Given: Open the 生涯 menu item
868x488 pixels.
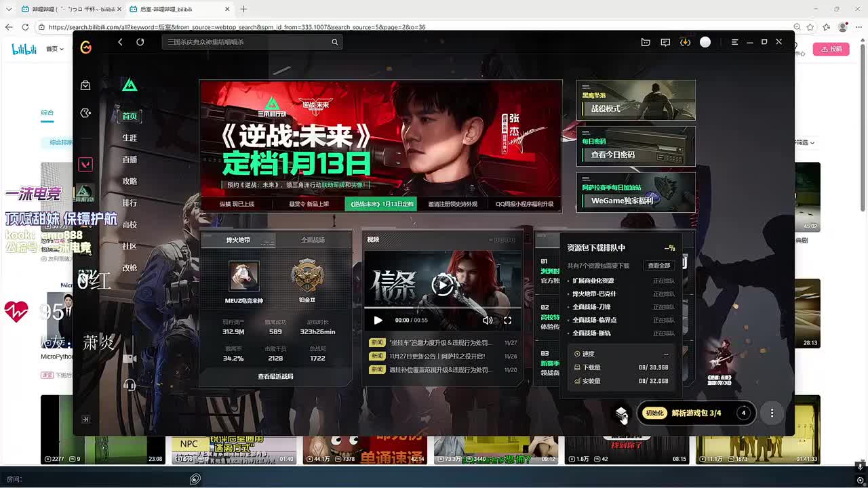Looking at the screenshot, I should point(130,138).
